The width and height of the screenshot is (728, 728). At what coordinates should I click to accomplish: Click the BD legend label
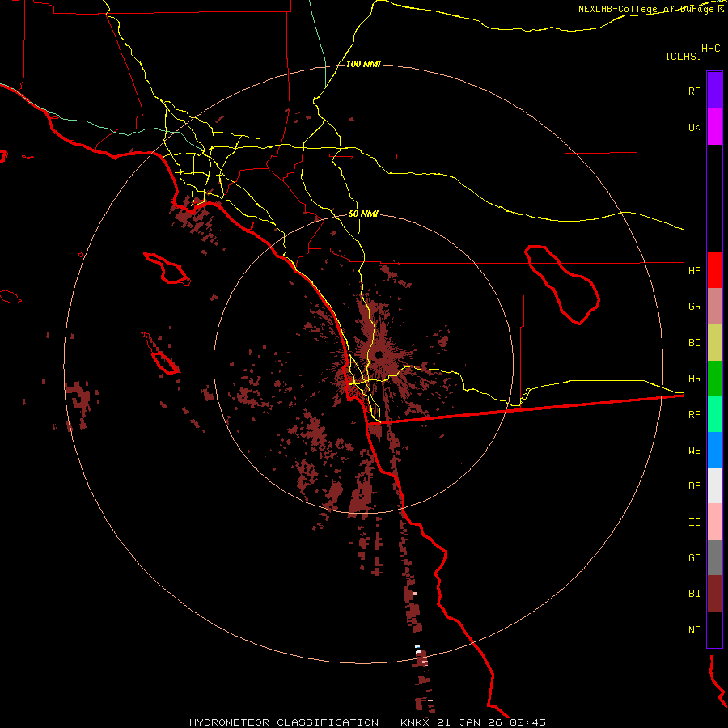click(694, 343)
